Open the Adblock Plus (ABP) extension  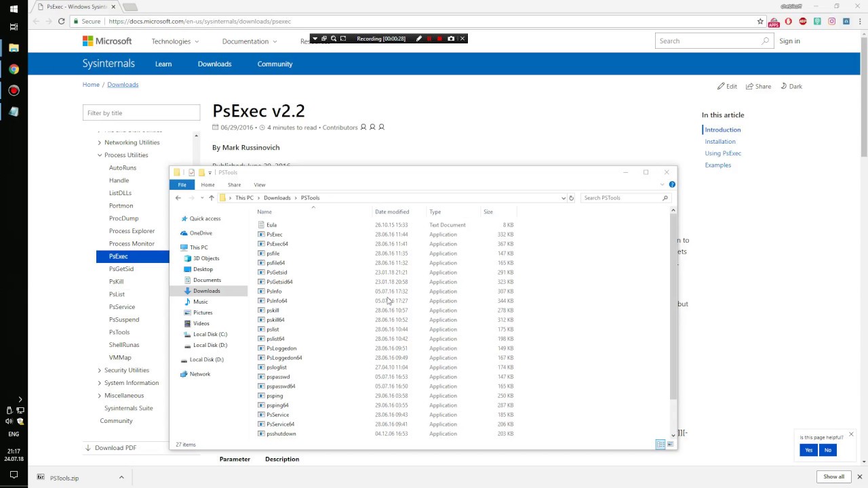tap(803, 21)
